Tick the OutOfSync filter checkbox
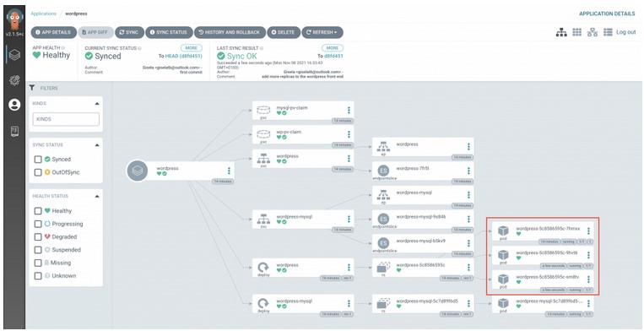Image resolution: width=644 pixels, height=331 pixels. pos(38,172)
